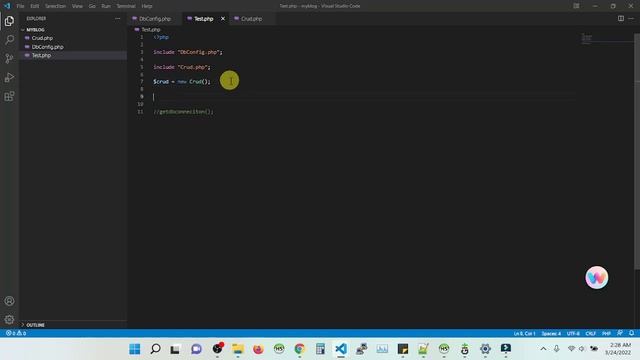Open Firefox from the taskbar
This screenshot has width=640, height=360.
pos(258,349)
